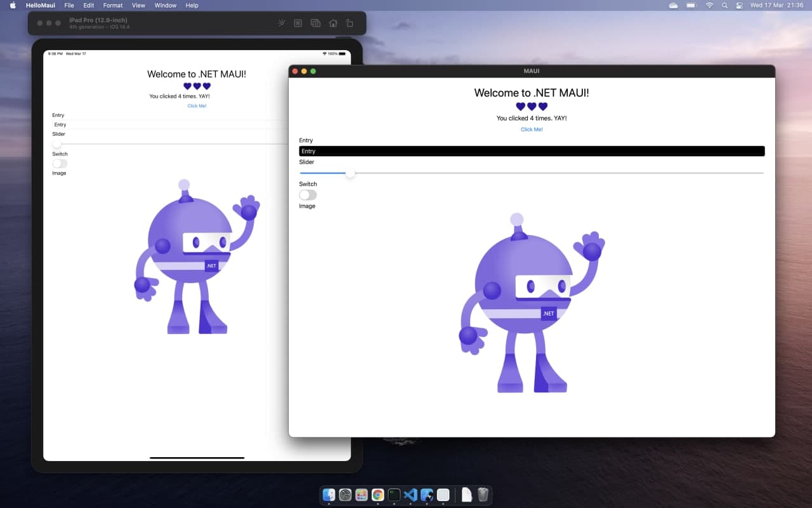The height and width of the screenshot is (508, 812).
Task: Open the Trash in the Dock
Action: pos(483,495)
